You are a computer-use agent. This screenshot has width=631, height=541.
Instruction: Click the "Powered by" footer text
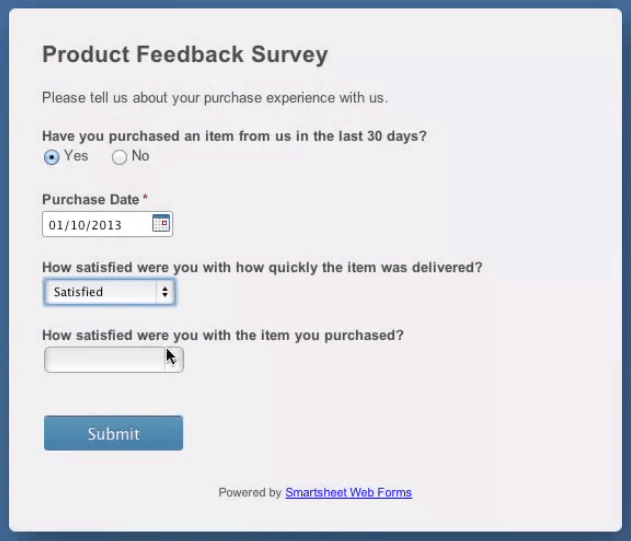coord(250,493)
